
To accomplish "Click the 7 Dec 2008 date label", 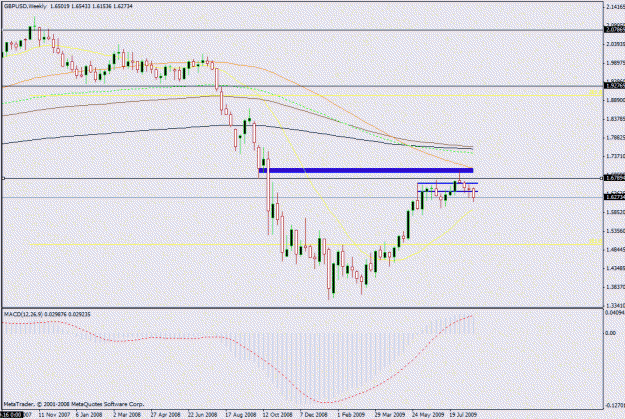I will 314,415.
